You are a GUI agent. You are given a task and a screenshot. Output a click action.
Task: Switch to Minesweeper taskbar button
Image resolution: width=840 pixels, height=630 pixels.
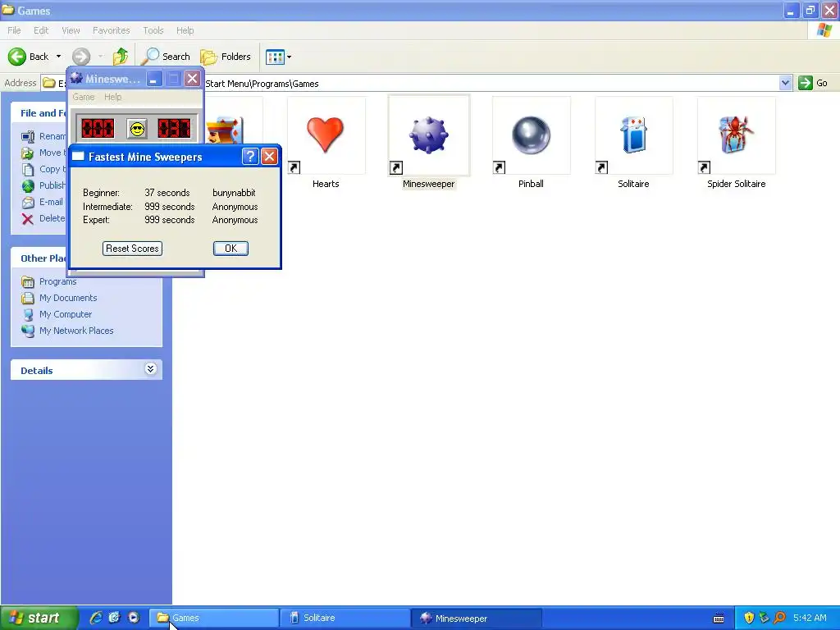(477, 618)
